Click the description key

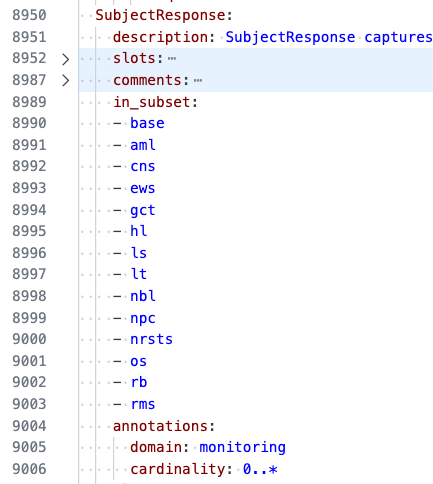pos(161,37)
